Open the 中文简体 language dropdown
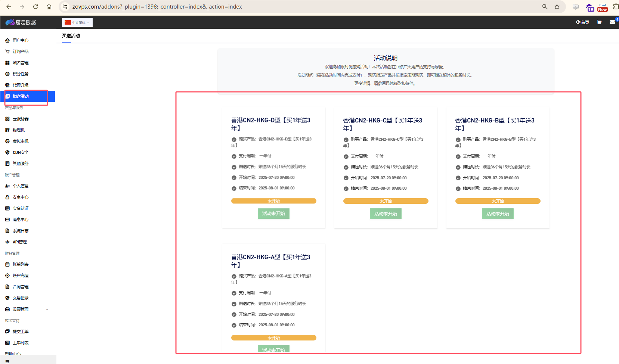Viewport: 619px width, 364px height. coord(77,22)
